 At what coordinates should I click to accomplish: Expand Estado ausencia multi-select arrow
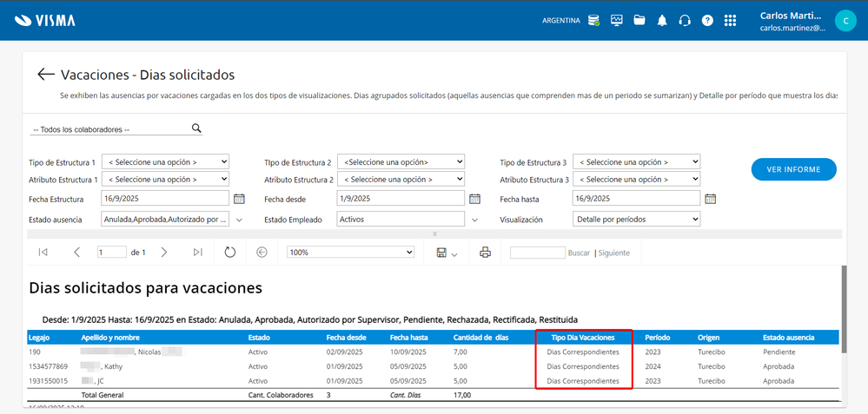pyautogui.click(x=239, y=220)
